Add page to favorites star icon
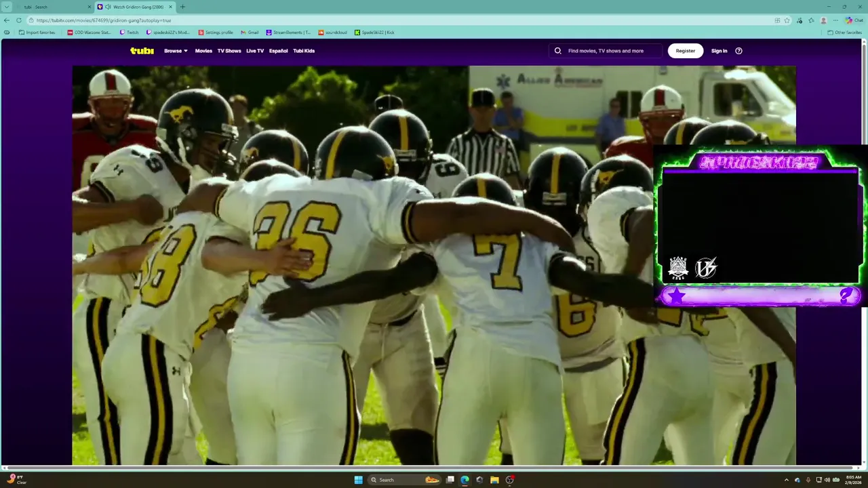 pos(787,20)
